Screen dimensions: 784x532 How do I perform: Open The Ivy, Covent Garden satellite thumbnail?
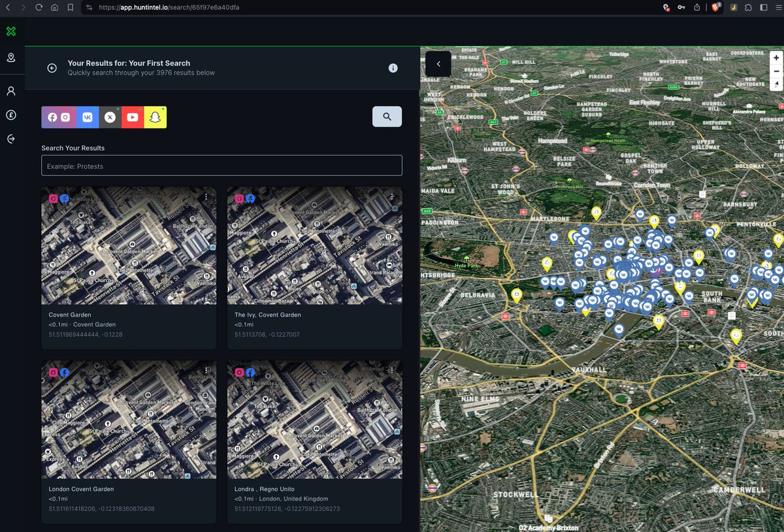[x=315, y=245]
